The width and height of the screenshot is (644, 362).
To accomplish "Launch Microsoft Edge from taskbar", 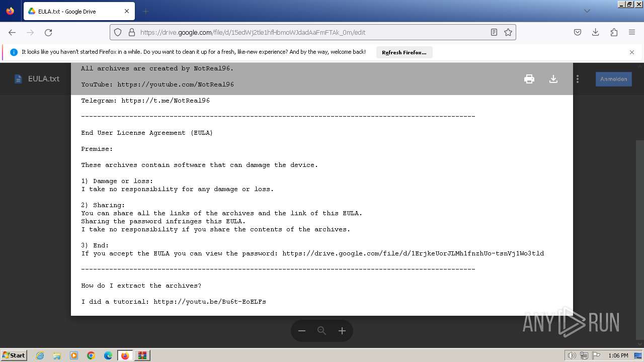I will [108, 355].
